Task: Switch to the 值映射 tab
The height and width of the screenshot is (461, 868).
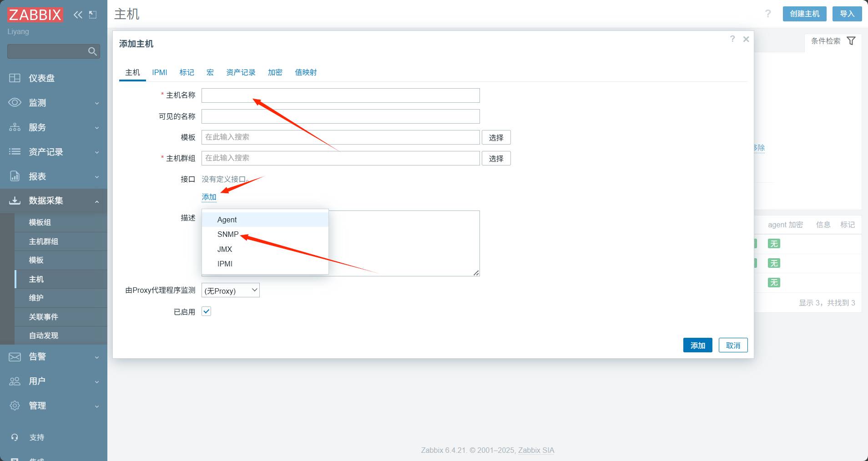Action: coord(306,72)
